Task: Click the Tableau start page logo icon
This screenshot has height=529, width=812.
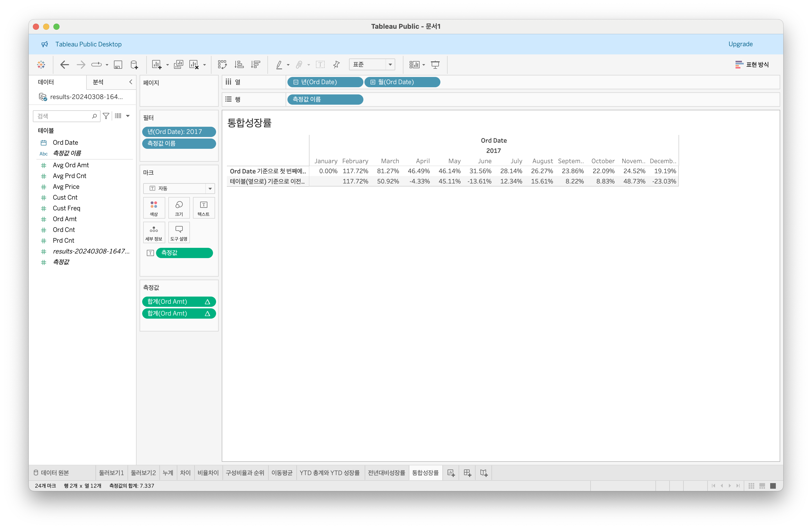Action: [41, 64]
